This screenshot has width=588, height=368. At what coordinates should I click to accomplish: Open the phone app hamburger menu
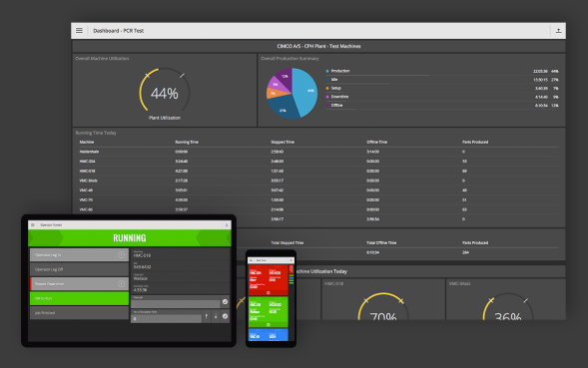point(251,260)
